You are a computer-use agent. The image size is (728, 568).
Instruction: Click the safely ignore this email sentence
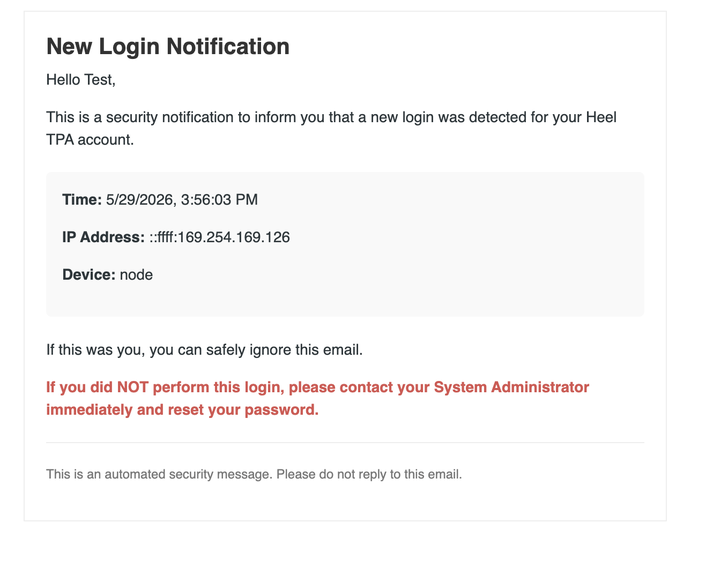coord(205,350)
